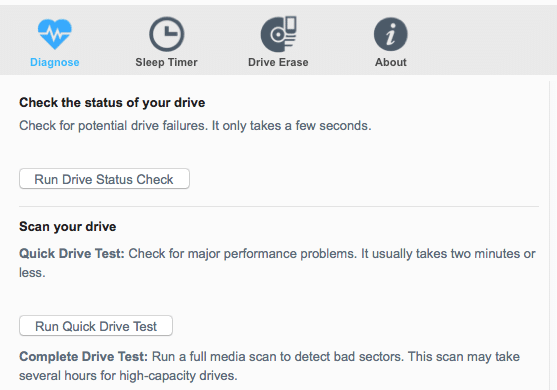This screenshot has width=557, height=390.
Task: Open the Sleep Timer clock icon
Action: pyautogui.click(x=166, y=34)
